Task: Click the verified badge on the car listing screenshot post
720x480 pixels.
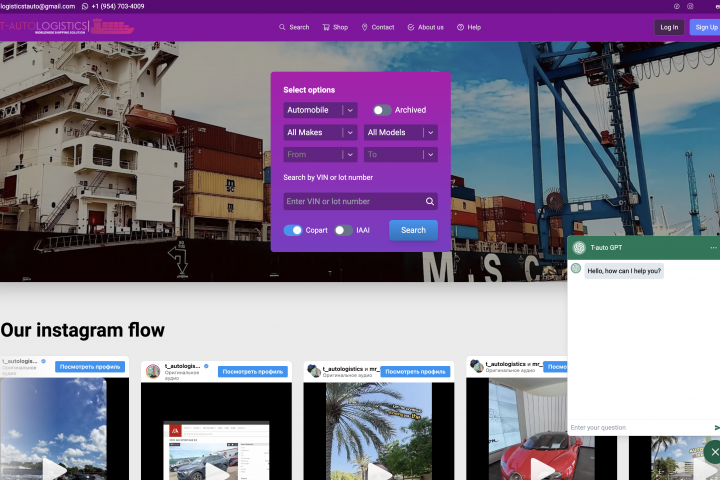Action: 206,366
